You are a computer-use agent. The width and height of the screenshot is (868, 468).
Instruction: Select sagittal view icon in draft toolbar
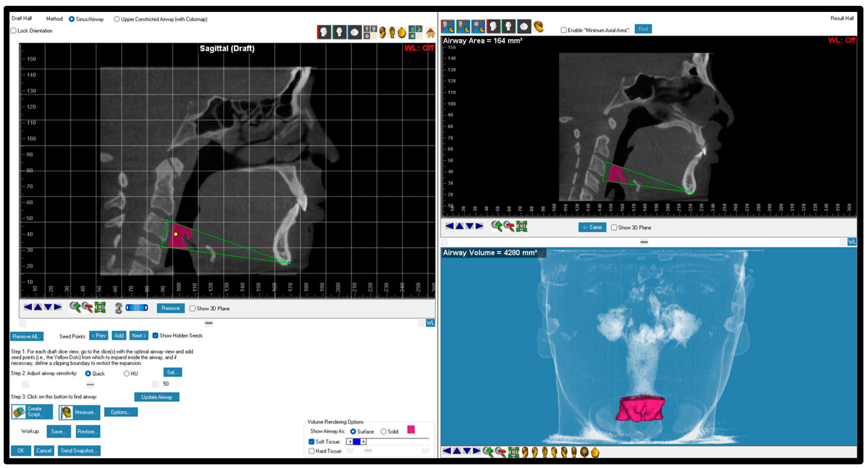(x=324, y=32)
